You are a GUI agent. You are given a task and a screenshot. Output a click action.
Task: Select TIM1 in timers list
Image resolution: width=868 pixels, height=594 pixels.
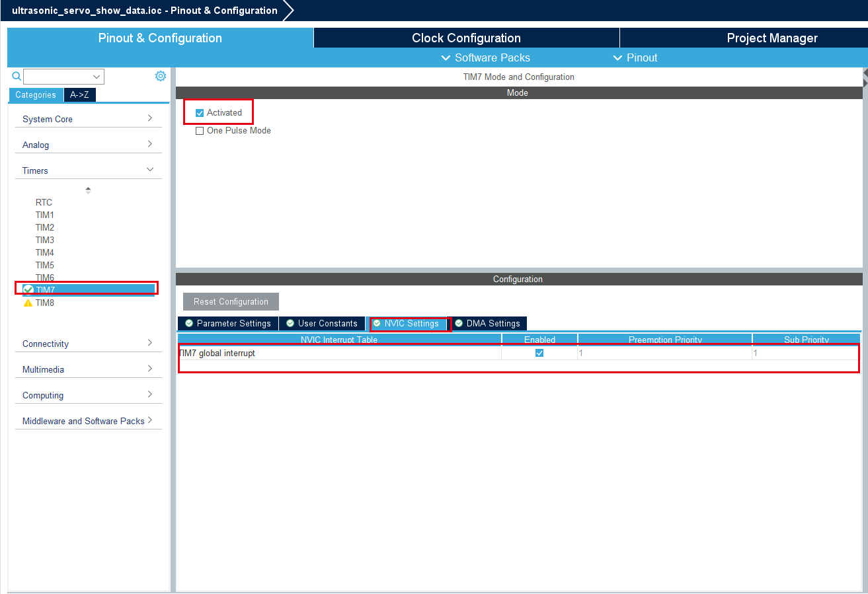coord(45,215)
